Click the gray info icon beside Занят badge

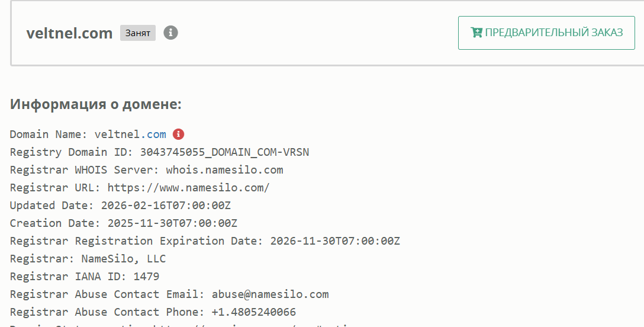(x=170, y=33)
